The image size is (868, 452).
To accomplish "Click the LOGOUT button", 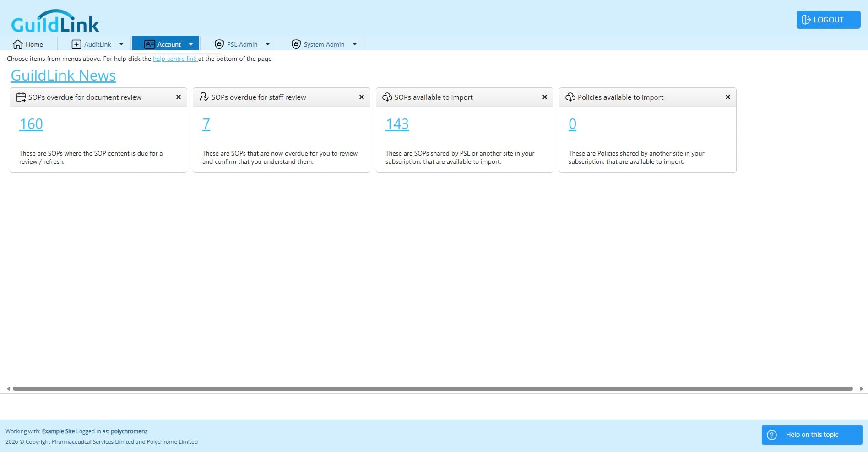I will pos(829,20).
